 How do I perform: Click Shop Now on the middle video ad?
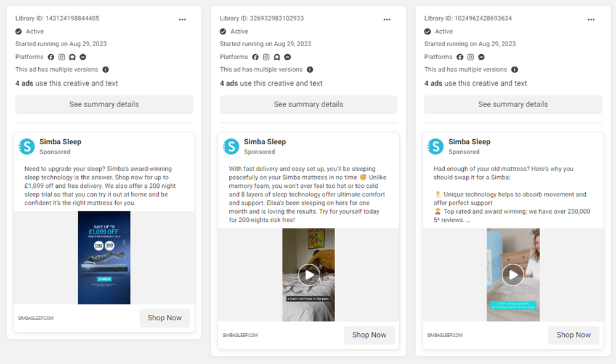pos(369,335)
